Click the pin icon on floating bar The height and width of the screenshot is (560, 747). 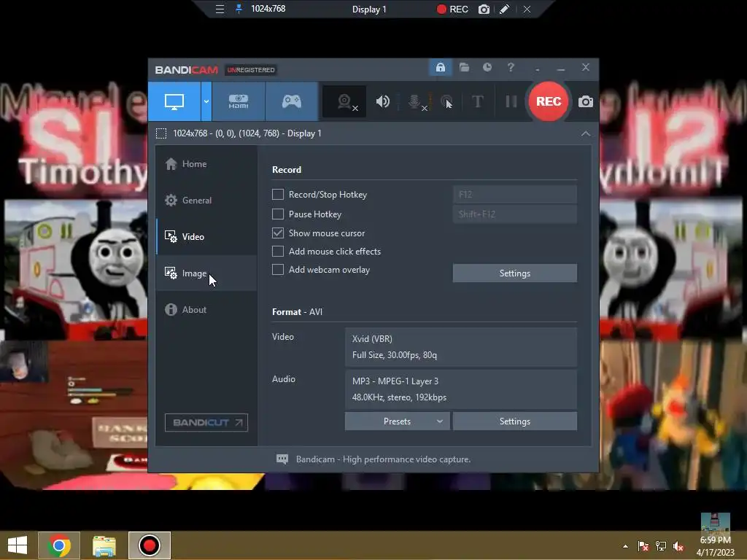point(239,9)
